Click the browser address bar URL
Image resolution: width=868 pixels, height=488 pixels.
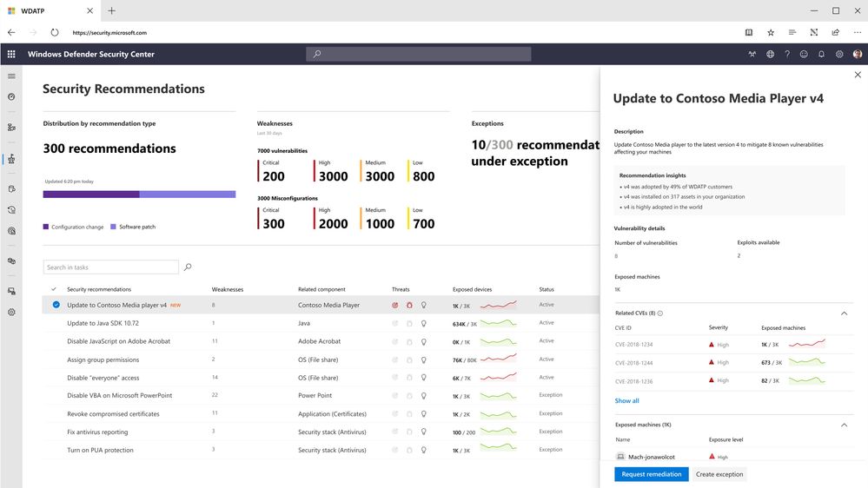(x=109, y=33)
